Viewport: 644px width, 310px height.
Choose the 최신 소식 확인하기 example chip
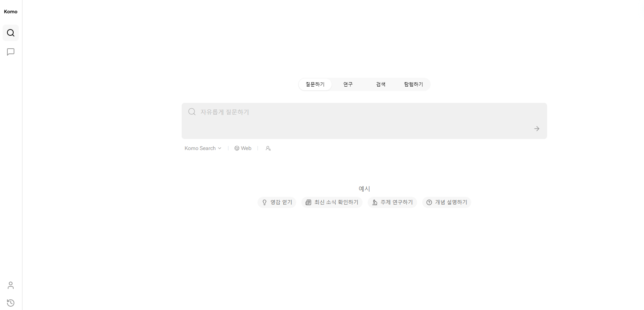click(332, 202)
